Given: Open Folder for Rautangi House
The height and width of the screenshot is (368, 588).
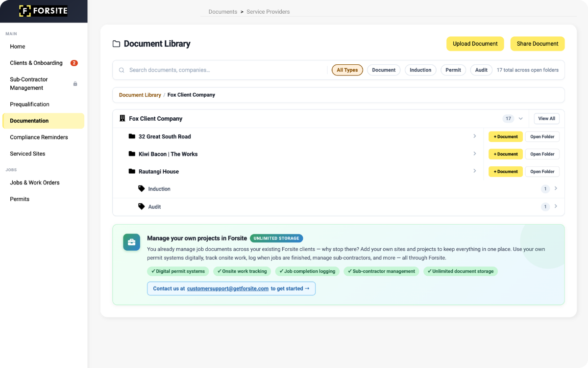Looking at the screenshot, I should tap(542, 172).
